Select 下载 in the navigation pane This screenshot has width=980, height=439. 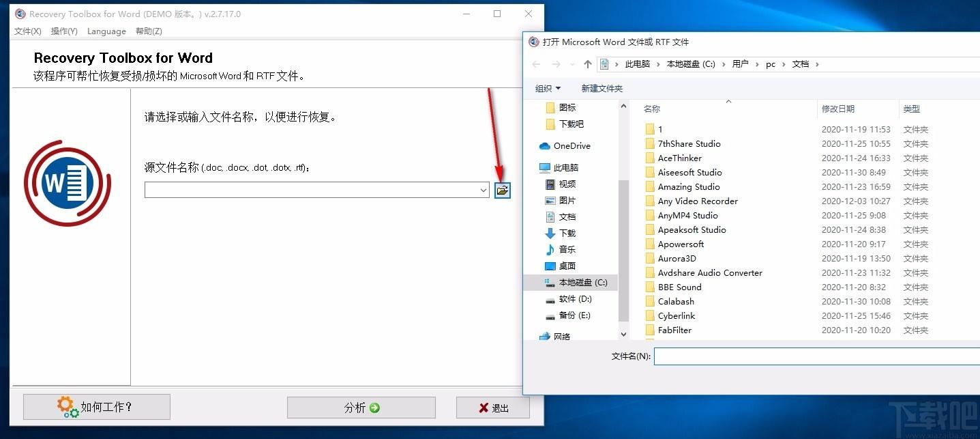567,233
